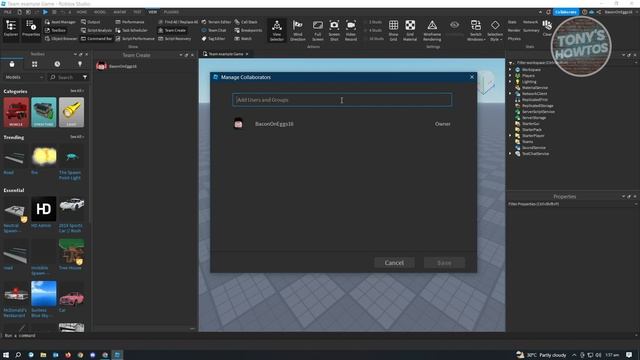640x360 pixels.
Task: Click the Collaborate button
Action: click(x=566, y=12)
